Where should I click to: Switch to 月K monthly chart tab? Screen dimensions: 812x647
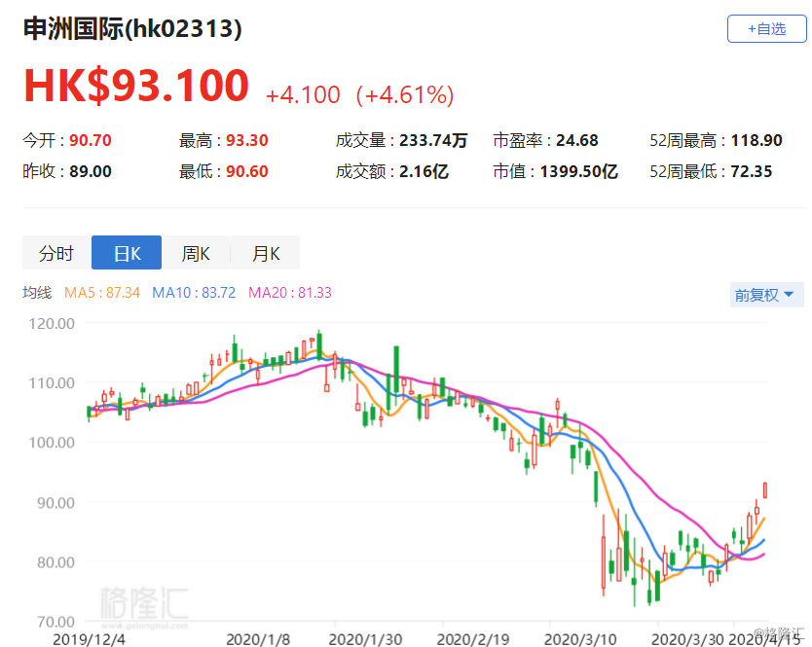(x=265, y=253)
